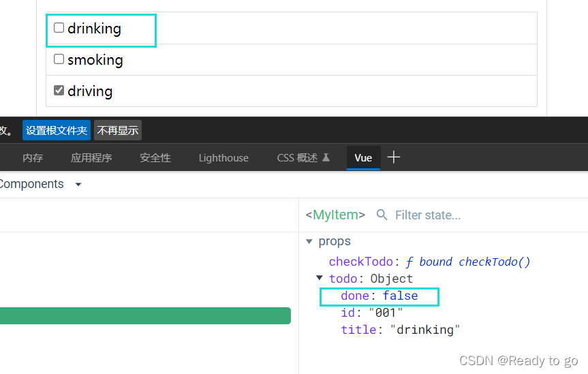588x374 pixels.
Task: Check the smoking checkbox
Action: pyautogui.click(x=59, y=59)
